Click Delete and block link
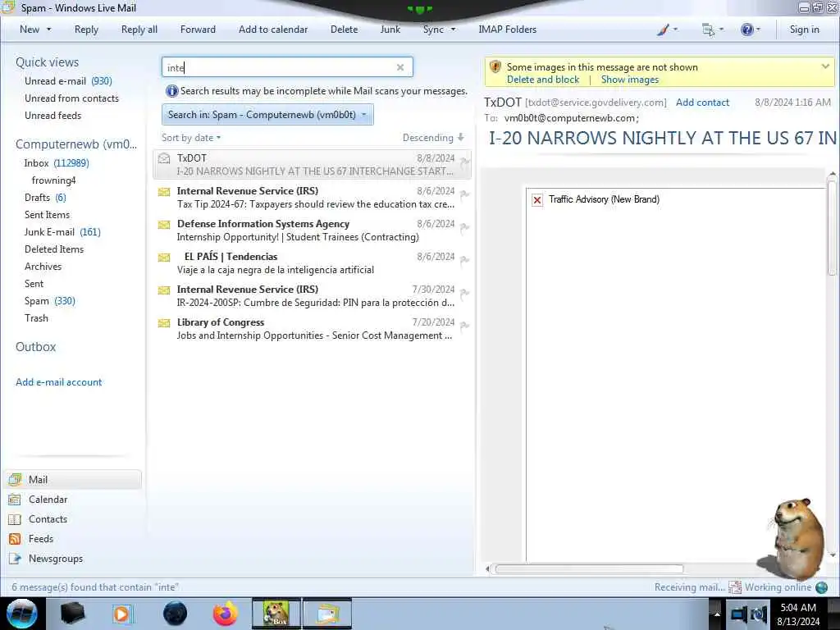This screenshot has height=630, width=840. (x=543, y=80)
